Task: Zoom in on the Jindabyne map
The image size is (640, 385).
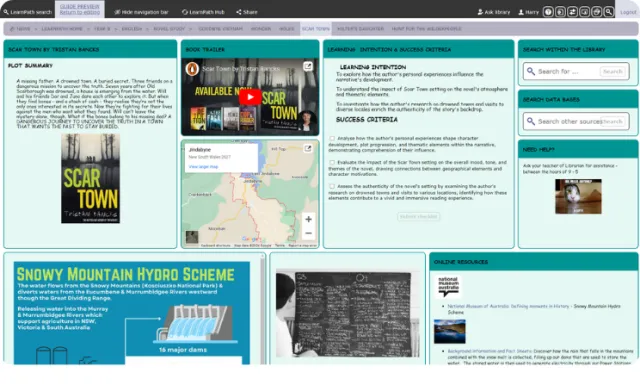Action: (x=308, y=219)
